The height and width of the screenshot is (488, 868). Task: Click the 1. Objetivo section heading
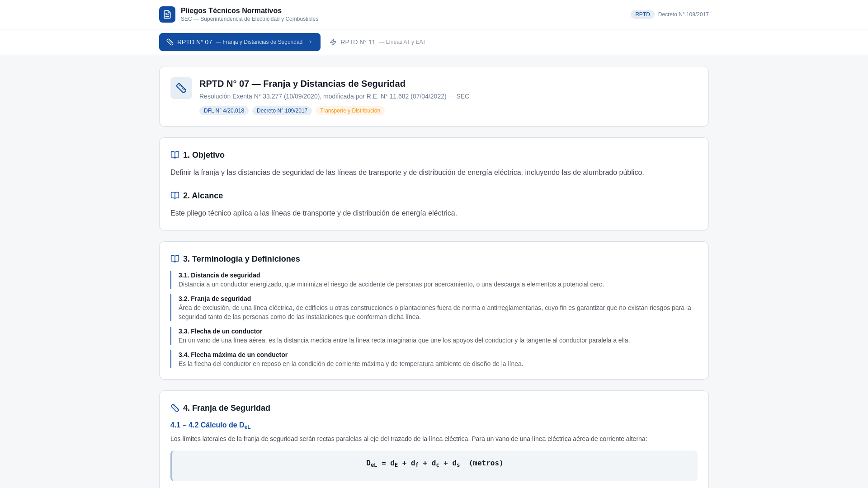204,155
